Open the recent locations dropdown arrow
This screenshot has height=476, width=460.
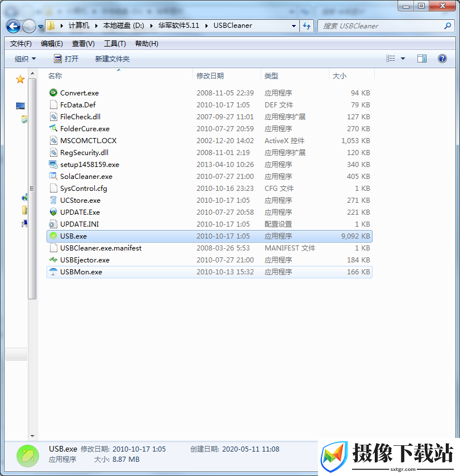click(41, 26)
